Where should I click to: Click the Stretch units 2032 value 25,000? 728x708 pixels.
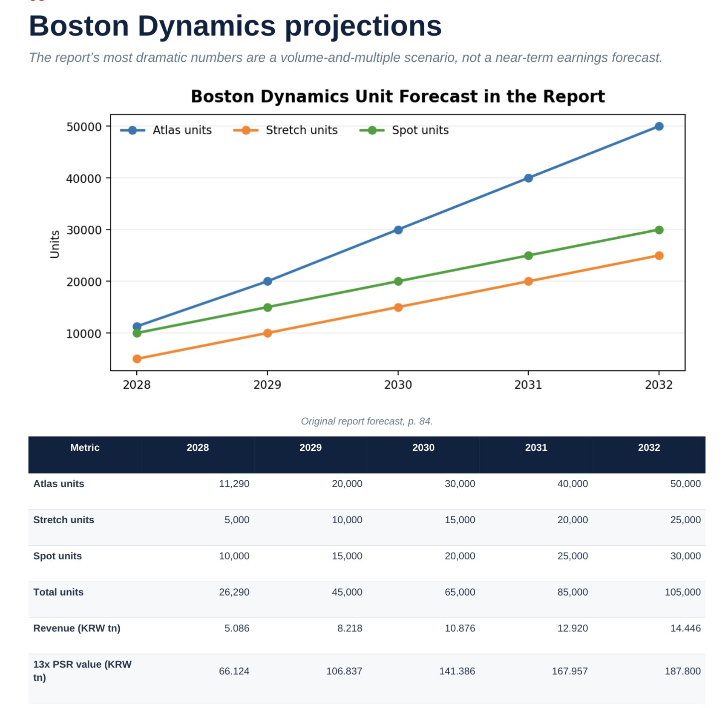685,520
